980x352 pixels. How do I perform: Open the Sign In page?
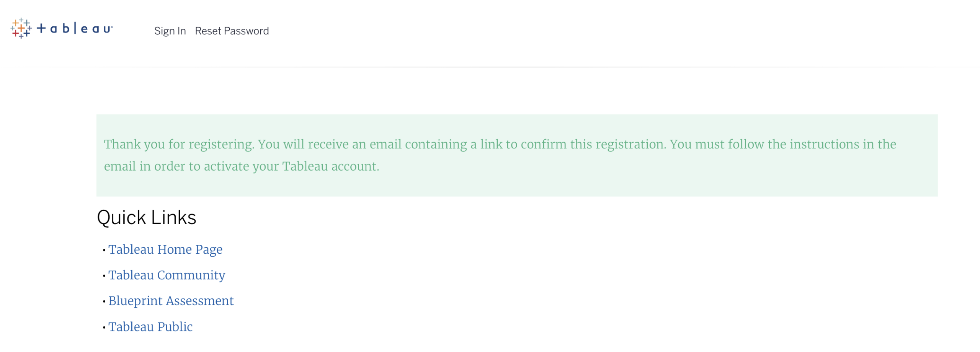[x=170, y=31]
